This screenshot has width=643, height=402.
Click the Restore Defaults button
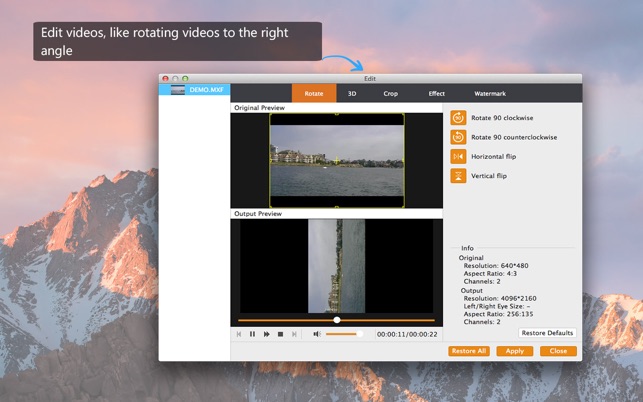(547, 333)
